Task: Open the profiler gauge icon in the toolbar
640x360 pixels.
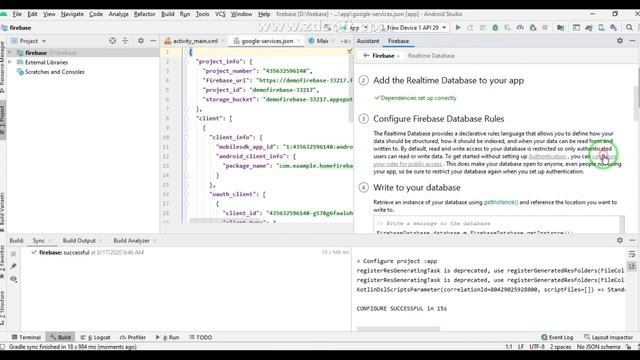Action: click(520, 27)
